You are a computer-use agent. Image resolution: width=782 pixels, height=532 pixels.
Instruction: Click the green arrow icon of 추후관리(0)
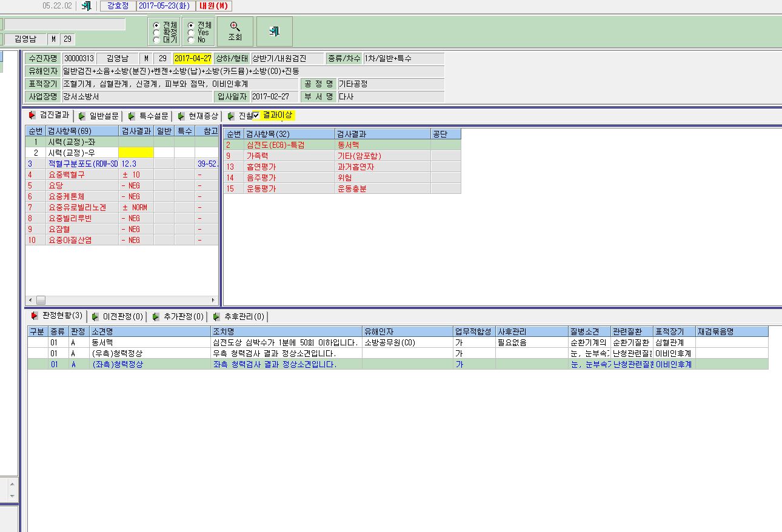pos(216,316)
